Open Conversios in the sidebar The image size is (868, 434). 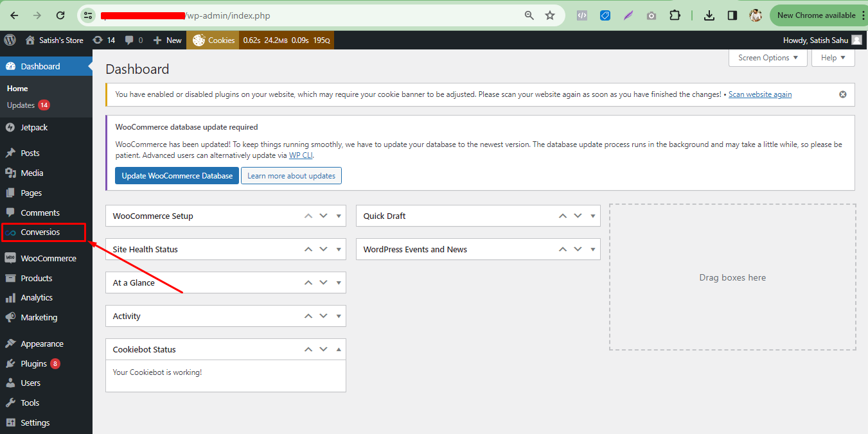(46, 232)
